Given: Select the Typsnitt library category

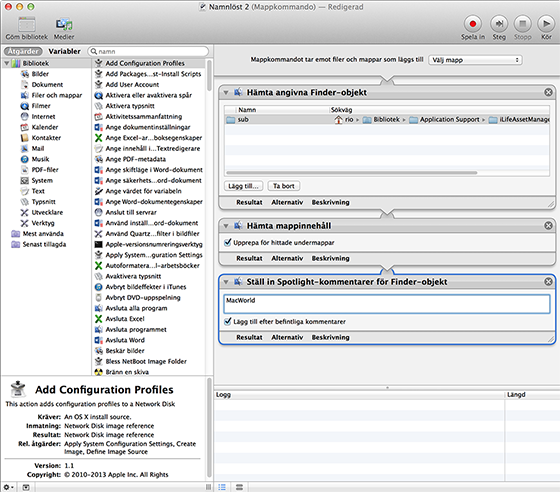Looking at the screenshot, I should (x=43, y=202).
